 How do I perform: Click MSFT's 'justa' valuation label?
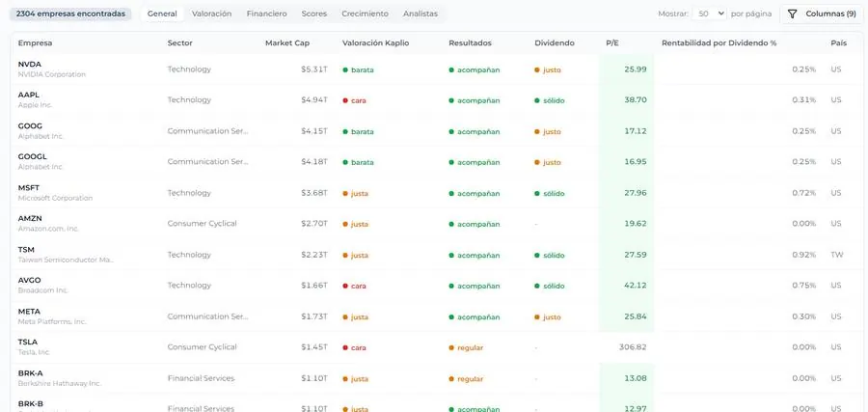(355, 194)
